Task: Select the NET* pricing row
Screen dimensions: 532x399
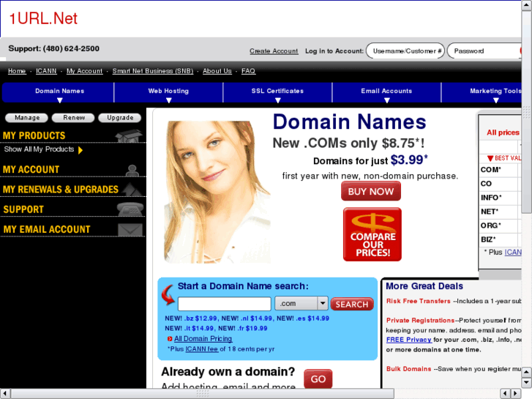Action: point(500,212)
